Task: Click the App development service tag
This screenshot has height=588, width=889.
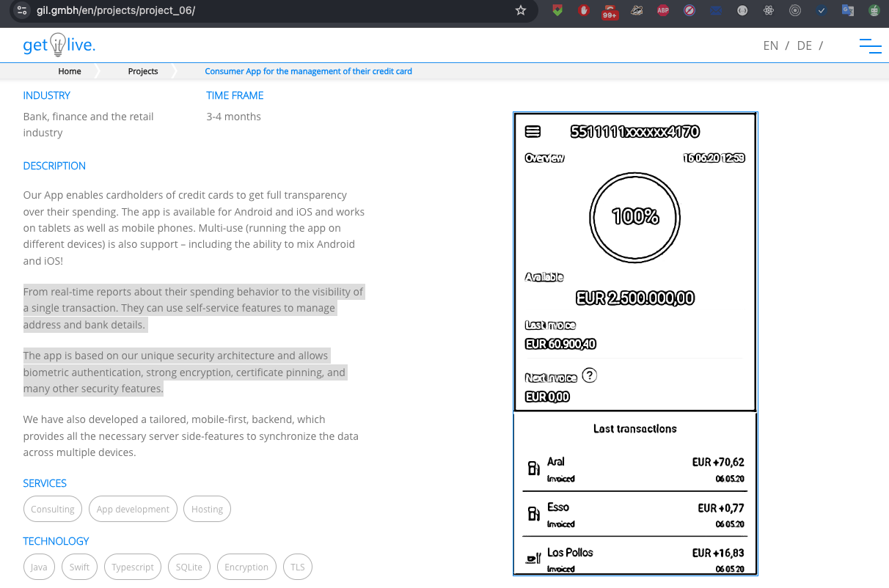Action: (x=133, y=509)
